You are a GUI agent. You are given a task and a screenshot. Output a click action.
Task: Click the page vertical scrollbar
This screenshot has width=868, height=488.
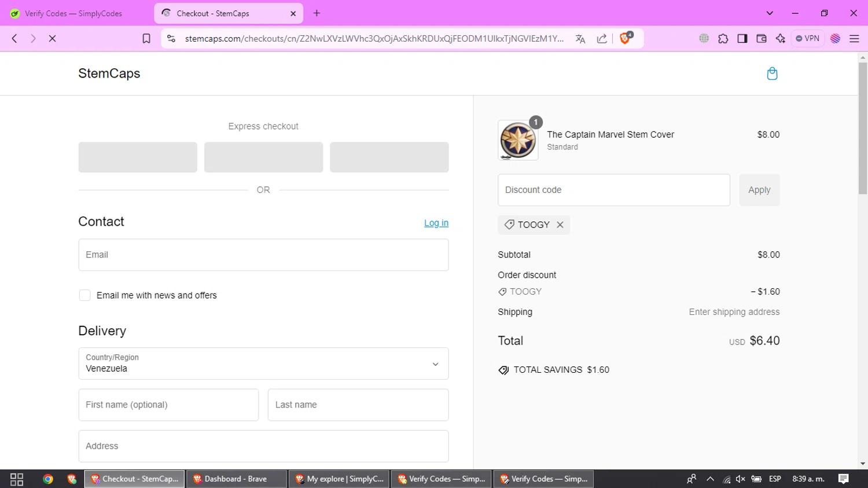click(x=863, y=127)
